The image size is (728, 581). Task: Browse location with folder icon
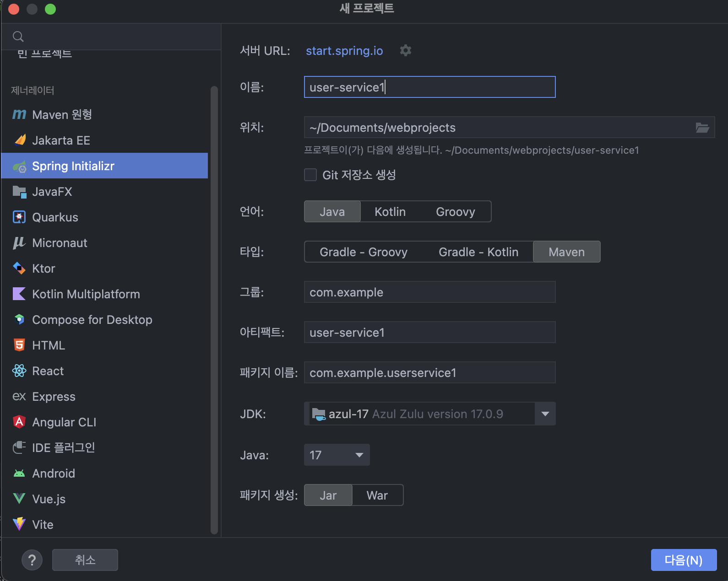coord(702,128)
